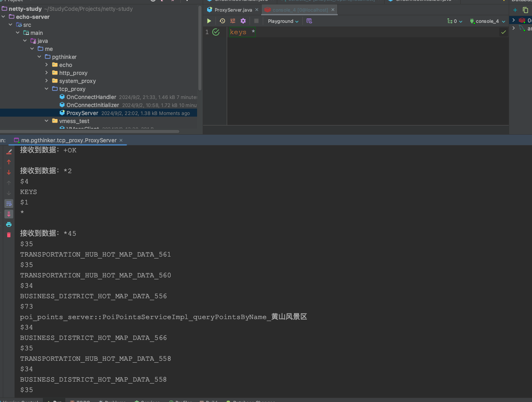
Task: Collapse the vmess_test folder chevron
Action: [46, 121]
